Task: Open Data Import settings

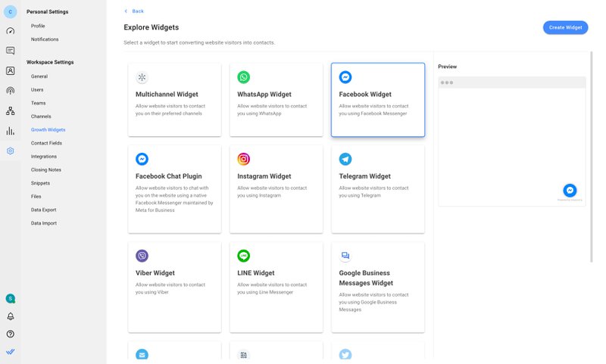Action: point(44,223)
